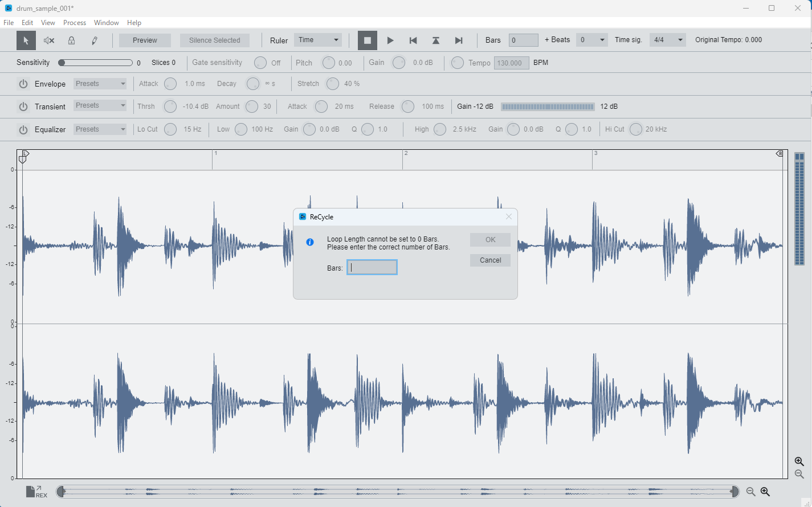This screenshot has width=812, height=507.
Task: Click the Pitch knob
Action: click(329, 63)
